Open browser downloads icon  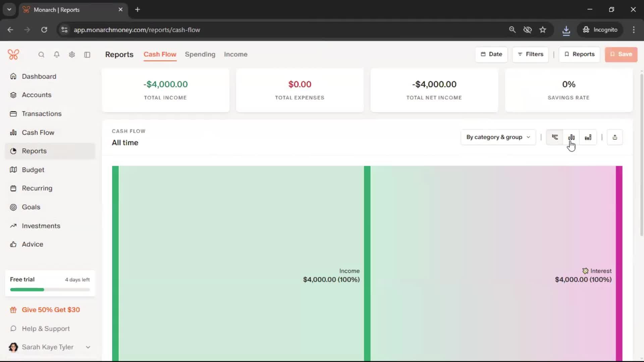tap(566, 30)
